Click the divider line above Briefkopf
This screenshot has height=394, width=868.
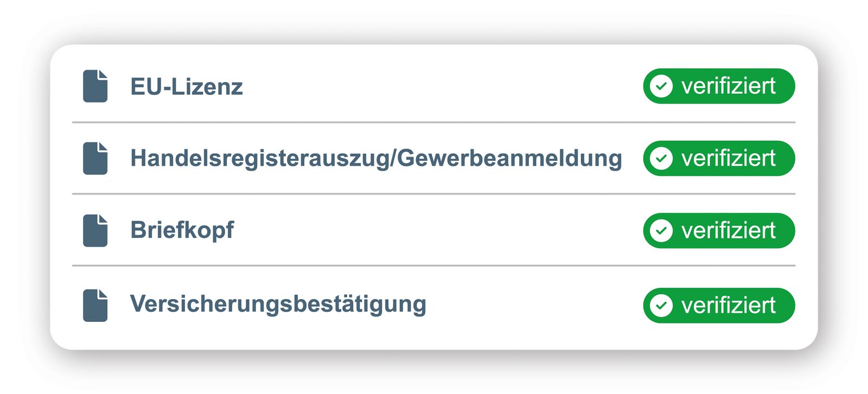434,193
